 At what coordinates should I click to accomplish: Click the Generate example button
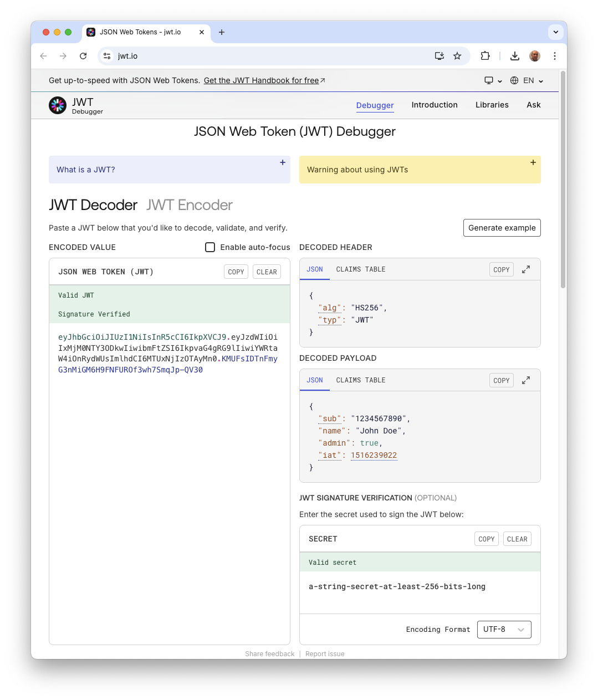click(502, 228)
